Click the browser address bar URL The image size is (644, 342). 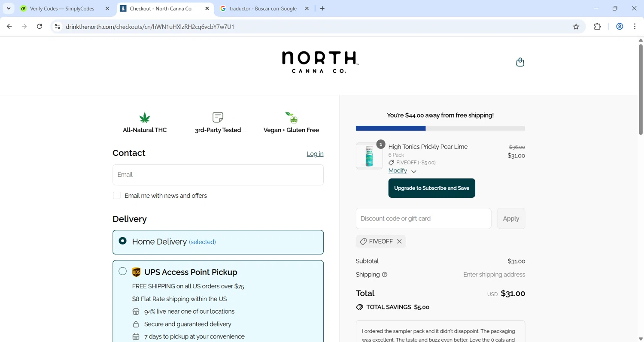point(150,27)
